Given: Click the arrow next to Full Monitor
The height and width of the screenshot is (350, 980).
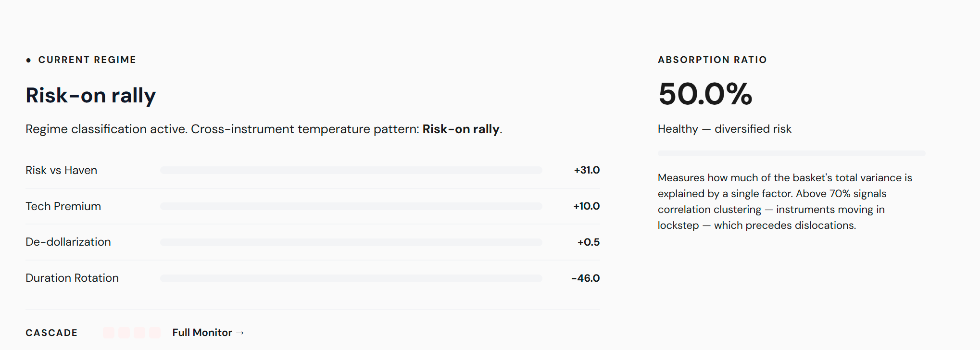Looking at the screenshot, I should tap(240, 332).
